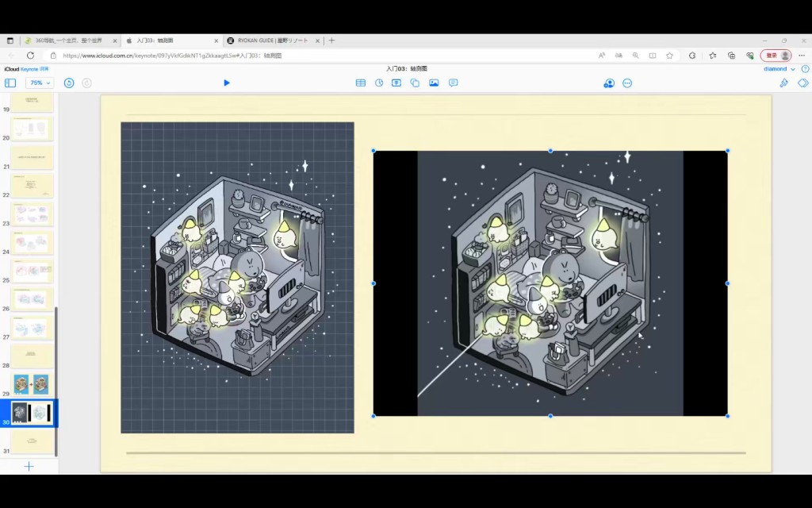The image size is (812, 508).
Task: Toggle slide navigator sidebar view
Action: pyautogui.click(x=10, y=83)
